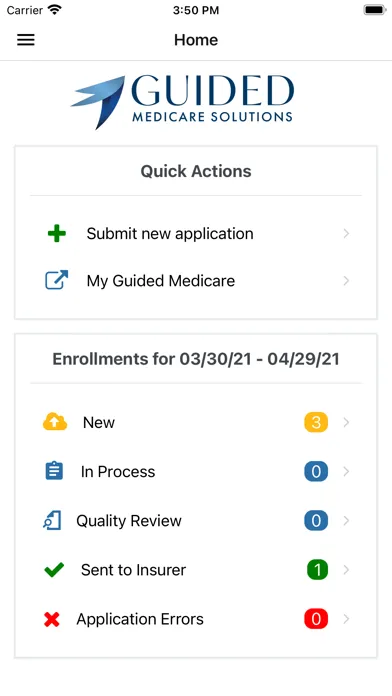Tap the green plus icon
The image size is (392, 696).
point(57,233)
